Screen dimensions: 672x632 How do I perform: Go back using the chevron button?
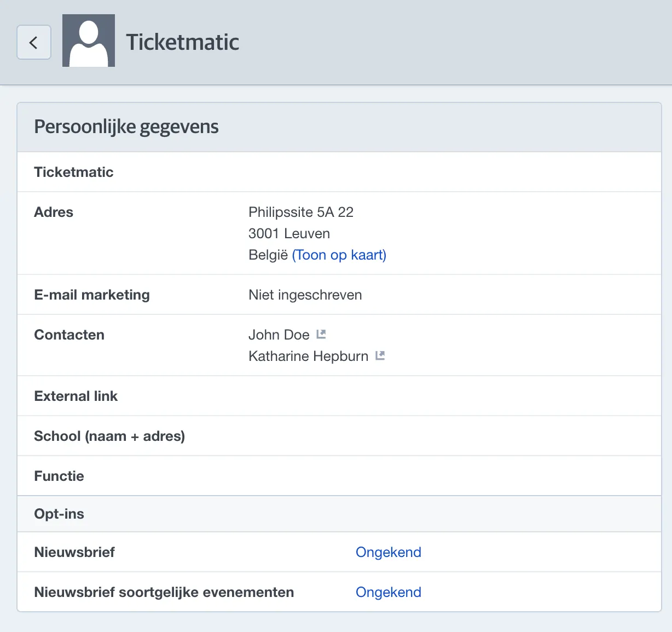point(34,42)
